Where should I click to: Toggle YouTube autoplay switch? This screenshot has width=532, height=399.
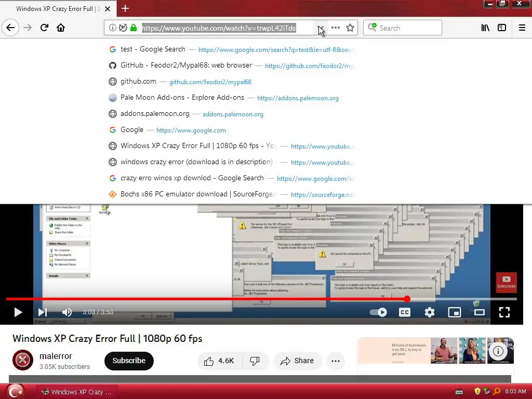click(x=379, y=312)
